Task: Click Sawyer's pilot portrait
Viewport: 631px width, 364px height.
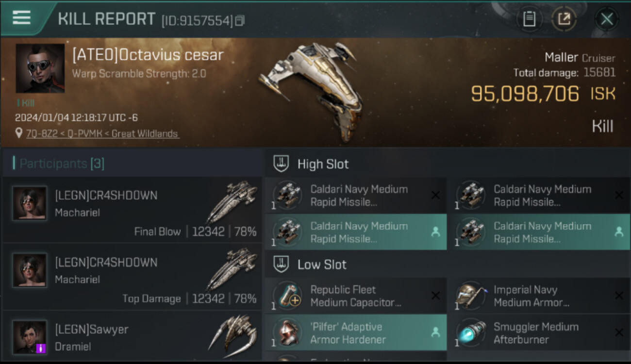Action: coord(30,337)
